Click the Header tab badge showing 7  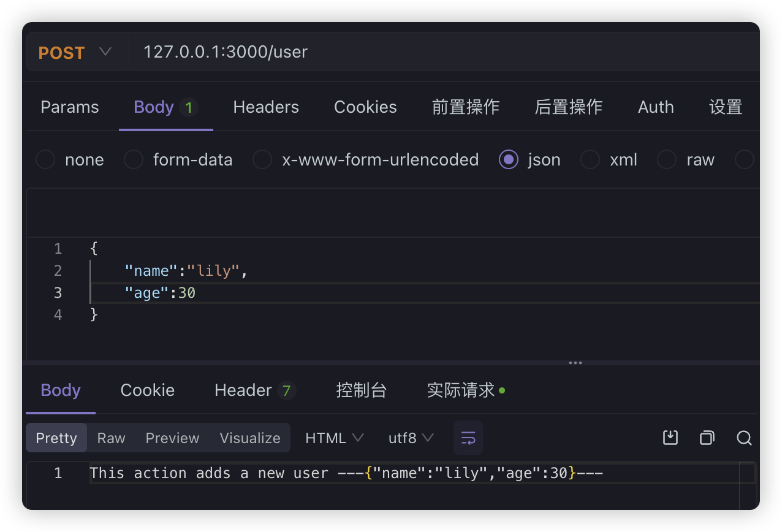coord(287,390)
